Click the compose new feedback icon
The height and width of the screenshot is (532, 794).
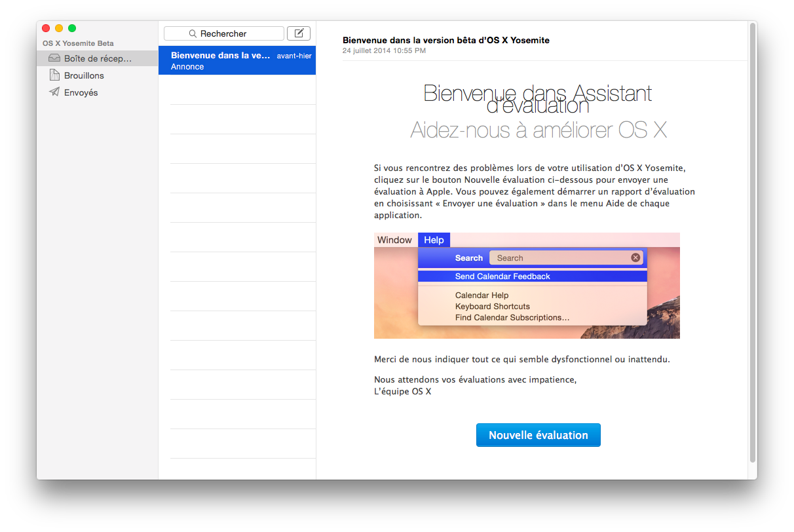299,33
